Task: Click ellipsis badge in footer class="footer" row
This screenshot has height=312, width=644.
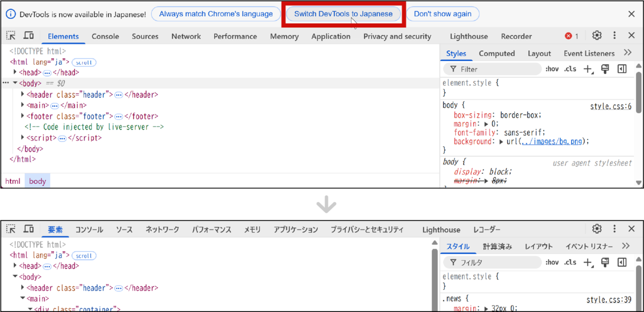Action: pyautogui.click(x=119, y=116)
